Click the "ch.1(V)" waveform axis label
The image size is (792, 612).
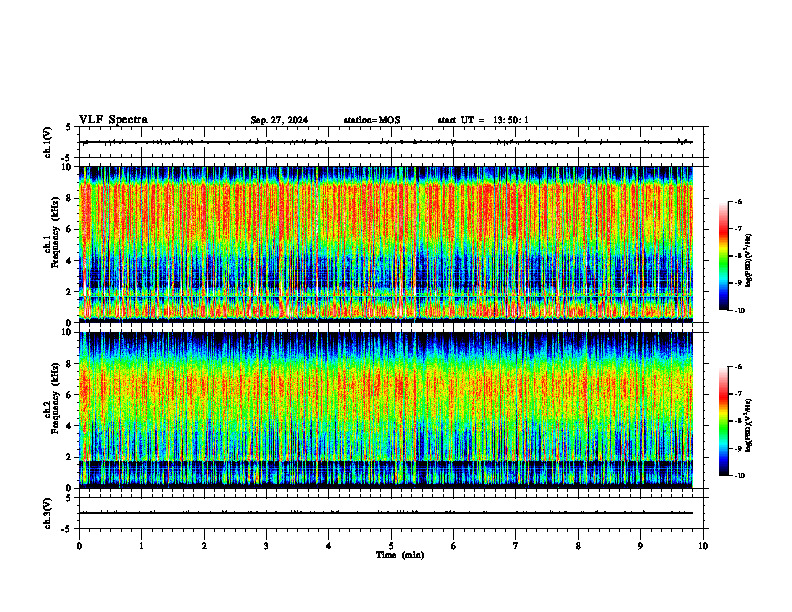tap(48, 142)
